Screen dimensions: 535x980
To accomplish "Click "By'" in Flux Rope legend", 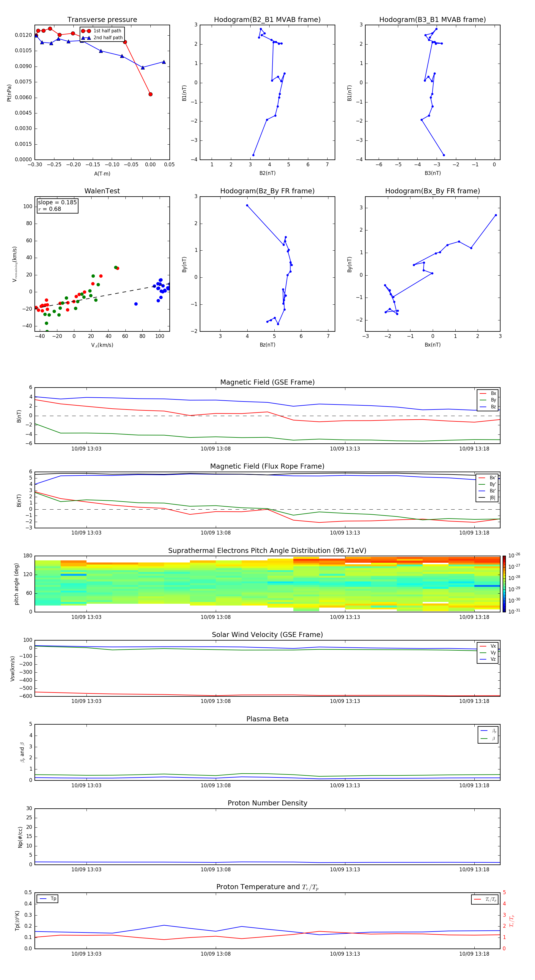I will [x=493, y=484].
